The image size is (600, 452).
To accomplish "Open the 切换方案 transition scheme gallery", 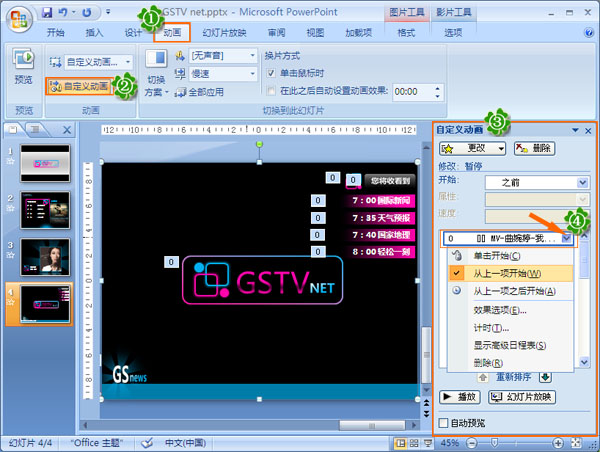I will pyautogui.click(x=156, y=73).
